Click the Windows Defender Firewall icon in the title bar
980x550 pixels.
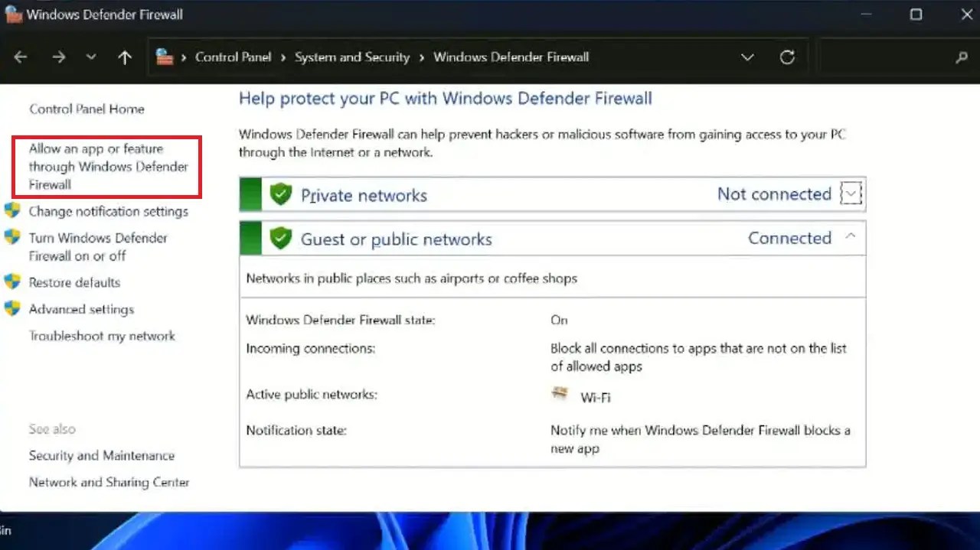pos(12,14)
